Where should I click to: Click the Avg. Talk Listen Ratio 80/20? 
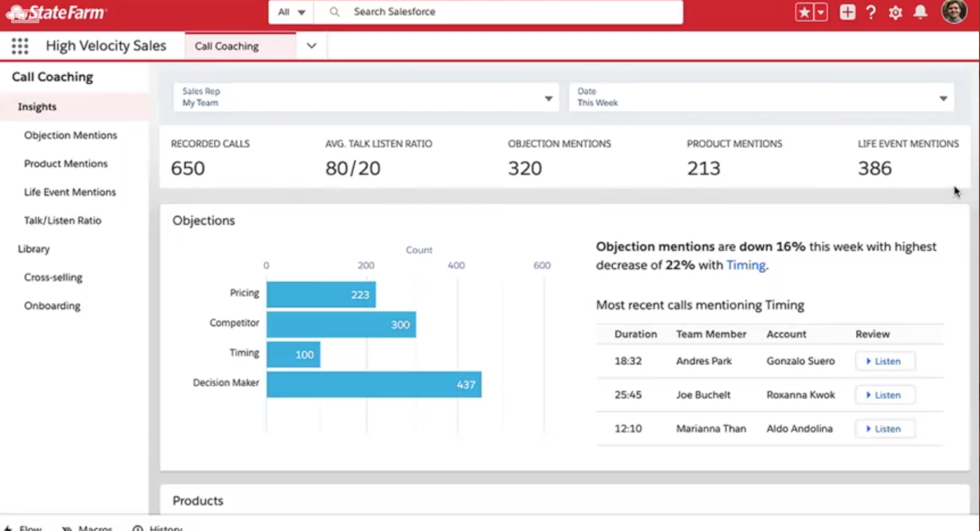[x=353, y=168]
